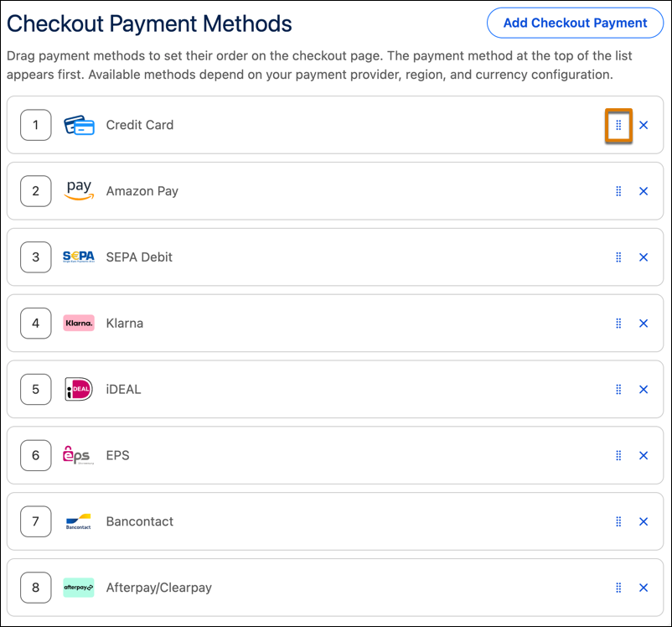Select the "EPS" label text
The width and height of the screenshot is (672, 627).
(x=118, y=455)
